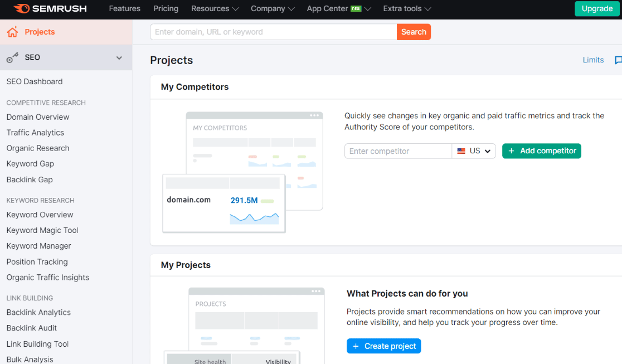Select the Projects home icon in sidebar
This screenshot has height=364, width=622.
point(13,32)
